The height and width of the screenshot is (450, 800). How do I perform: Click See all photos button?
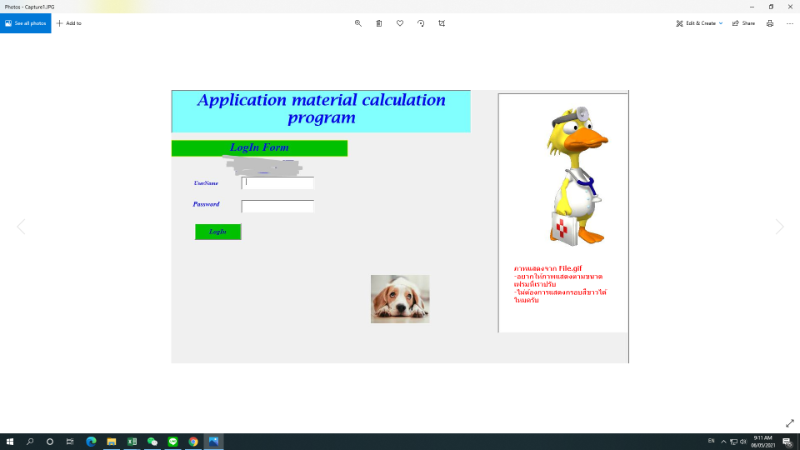pyautogui.click(x=25, y=23)
